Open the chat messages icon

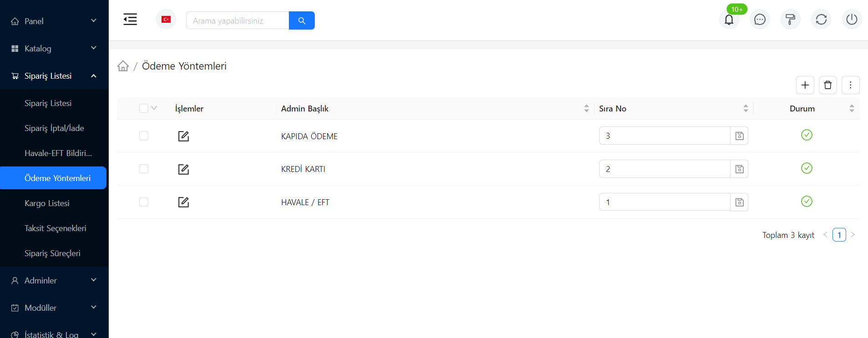tap(760, 20)
